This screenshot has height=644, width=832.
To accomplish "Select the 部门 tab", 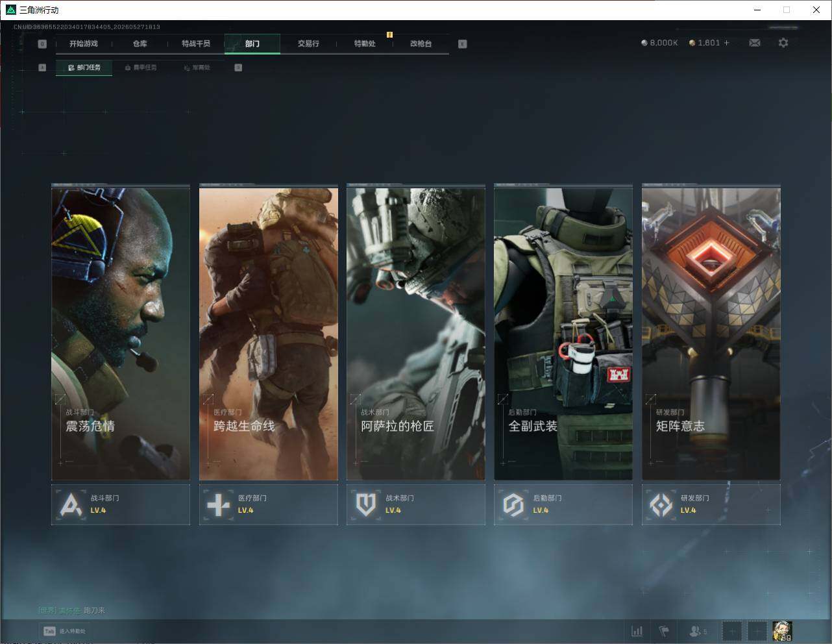I will [252, 43].
